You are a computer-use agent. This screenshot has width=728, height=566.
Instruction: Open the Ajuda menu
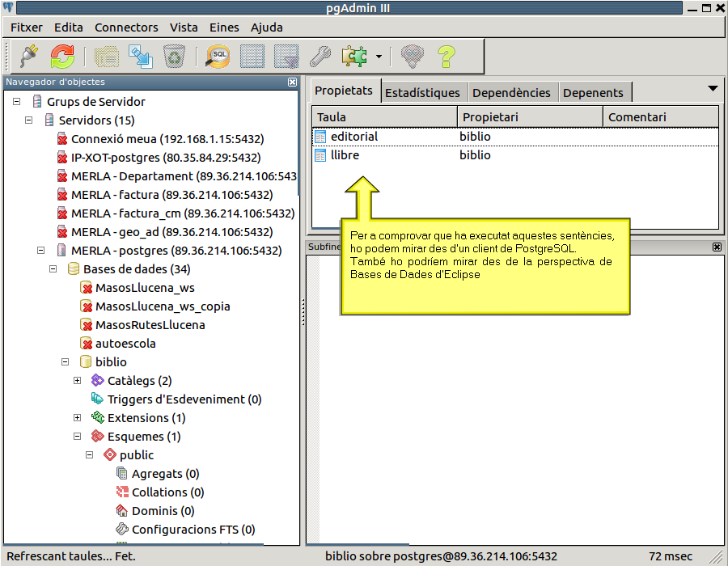(266, 27)
